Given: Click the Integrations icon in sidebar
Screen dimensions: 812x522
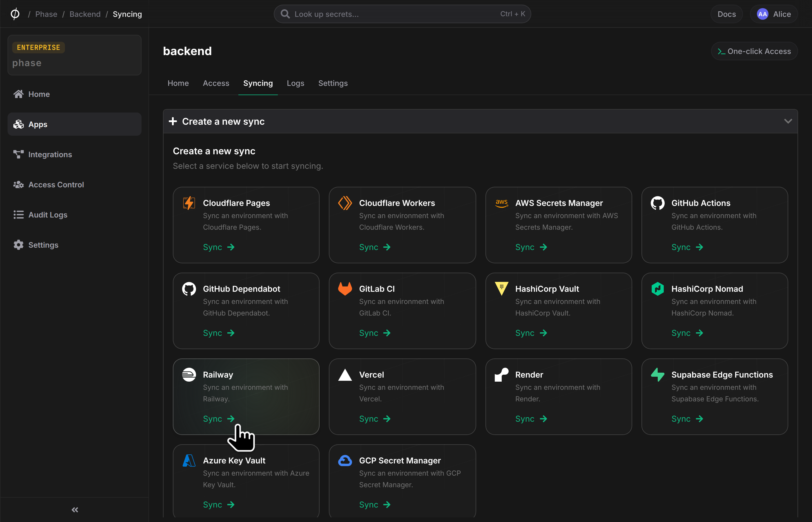Looking at the screenshot, I should tap(18, 154).
